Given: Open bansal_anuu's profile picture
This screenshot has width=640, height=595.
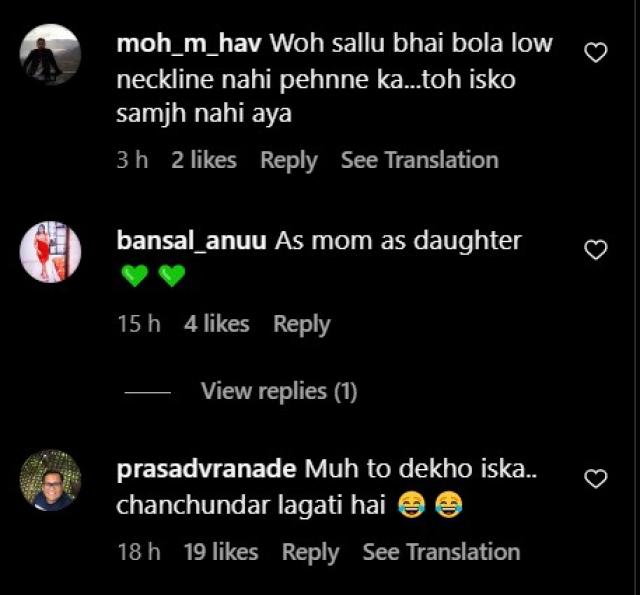Looking at the screenshot, I should point(50,251).
